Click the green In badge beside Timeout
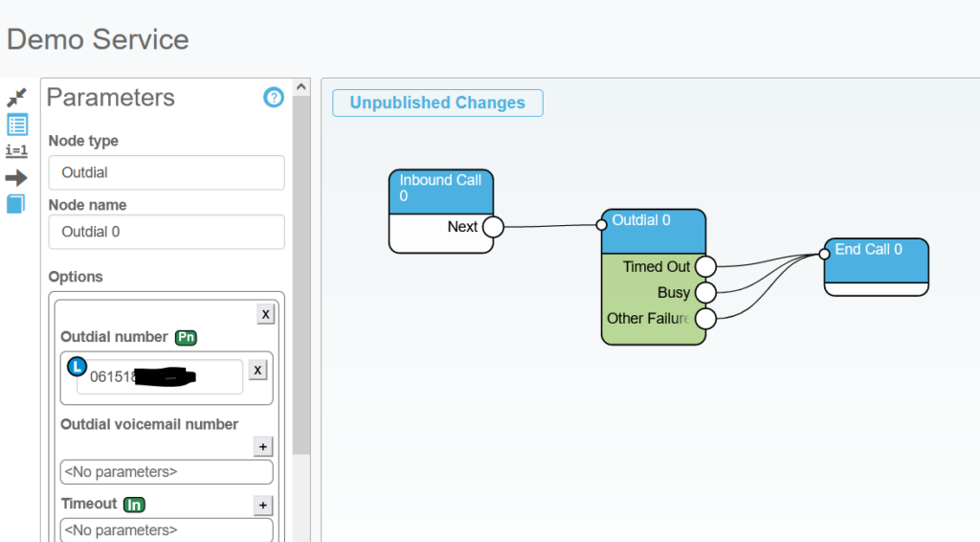Image resolution: width=980 pixels, height=542 pixels. 134,504
